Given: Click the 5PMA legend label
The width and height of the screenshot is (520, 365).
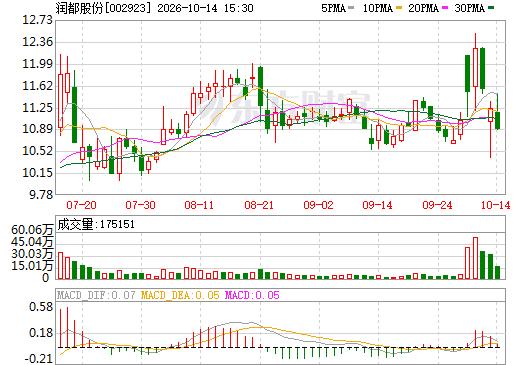Looking at the screenshot, I should pos(333,8).
